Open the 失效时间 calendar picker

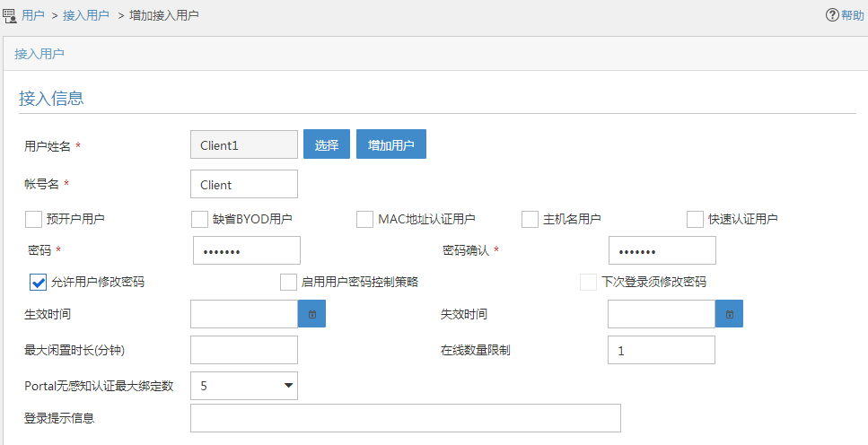[729, 314]
